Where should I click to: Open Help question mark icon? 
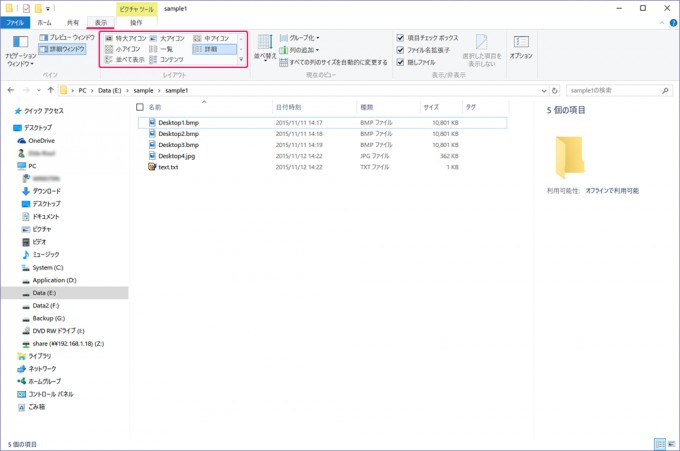click(673, 23)
